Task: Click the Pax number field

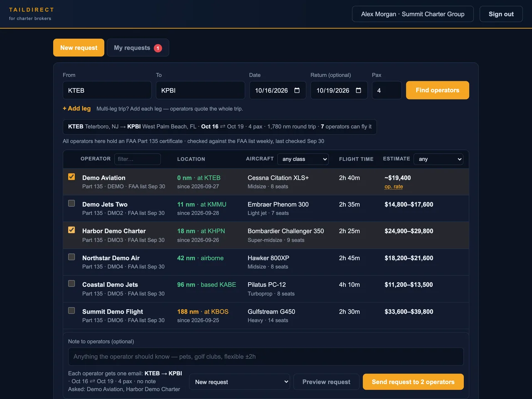Action: pos(387,90)
